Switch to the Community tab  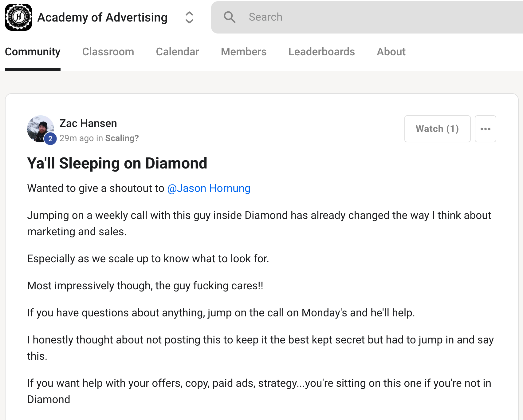(x=33, y=52)
